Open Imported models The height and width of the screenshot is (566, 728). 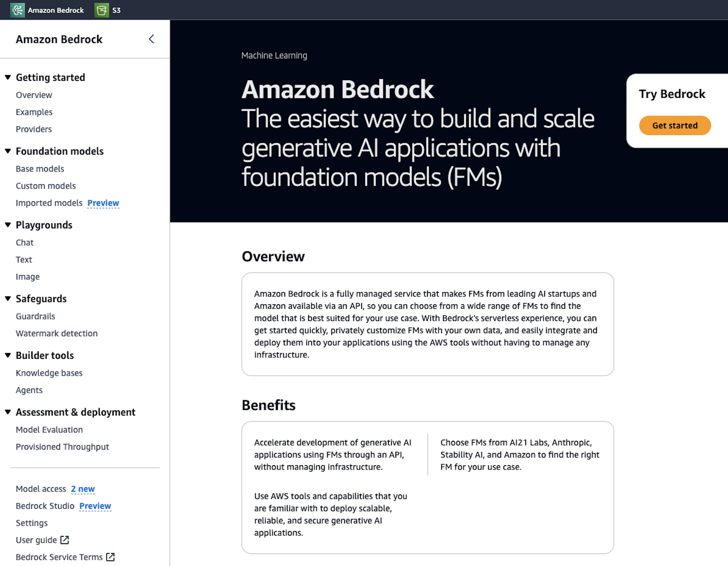[49, 203]
